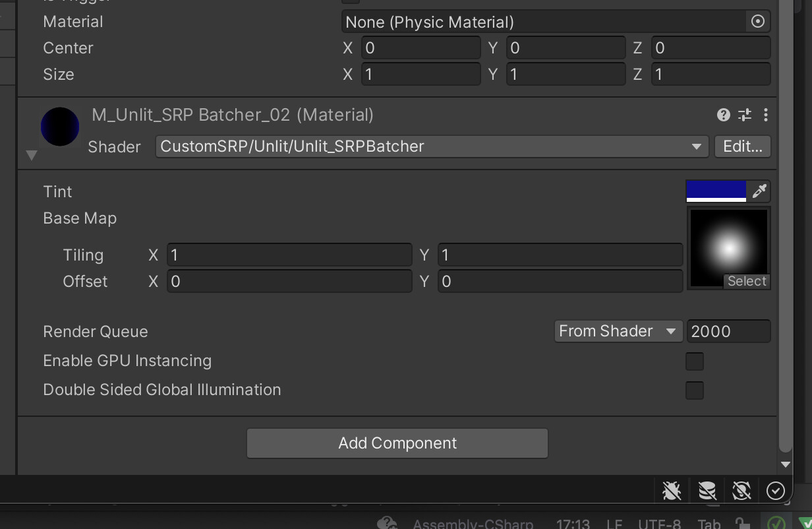Click the Size X input field
The height and width of the screenshot is (529, 812).
click(420, 75)
